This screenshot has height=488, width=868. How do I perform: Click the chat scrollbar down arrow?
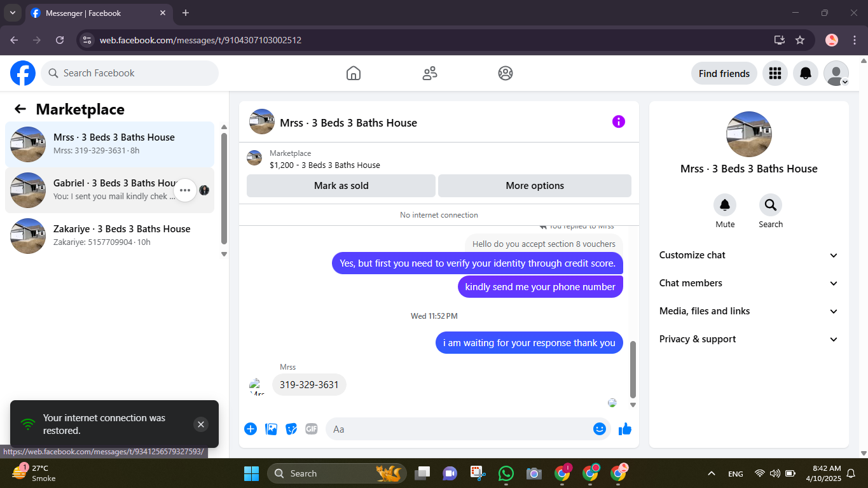[633, 405]
